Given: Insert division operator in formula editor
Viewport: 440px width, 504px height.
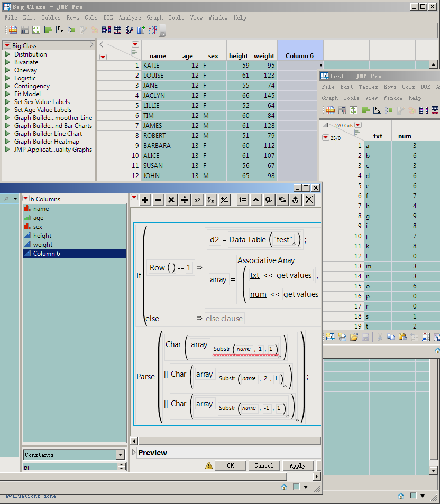Looking at the screenshot, I should (185, 200).
